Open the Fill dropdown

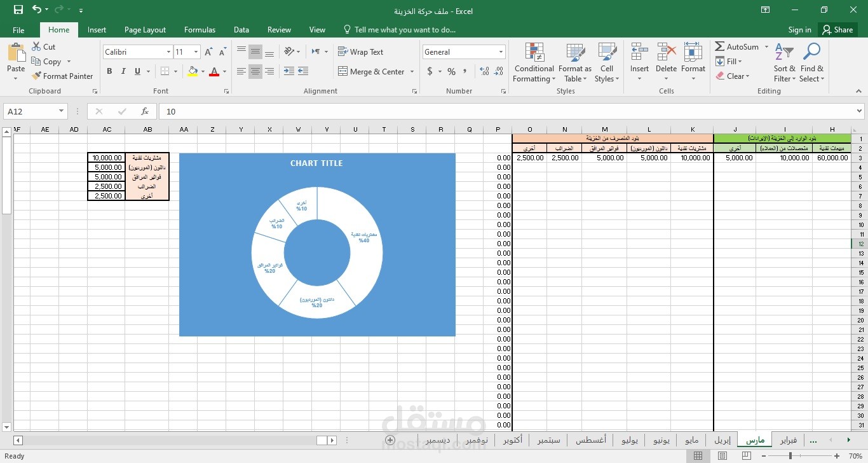click(x=729, y=62)
